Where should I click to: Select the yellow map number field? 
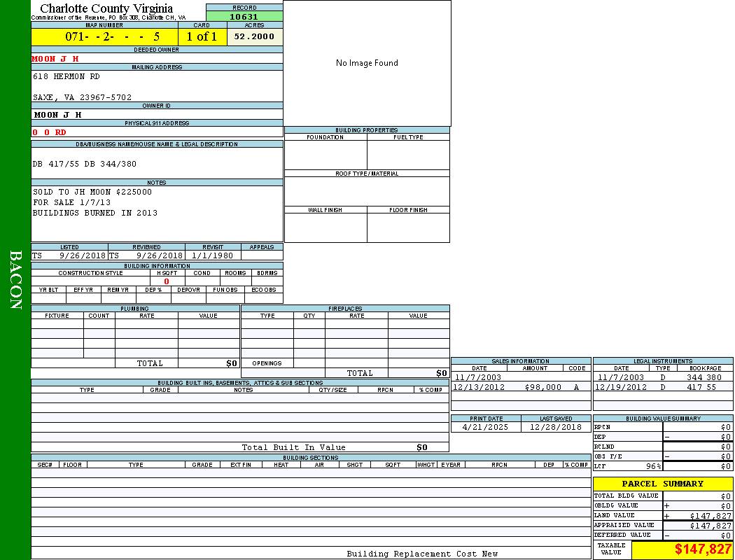[104, 37]
